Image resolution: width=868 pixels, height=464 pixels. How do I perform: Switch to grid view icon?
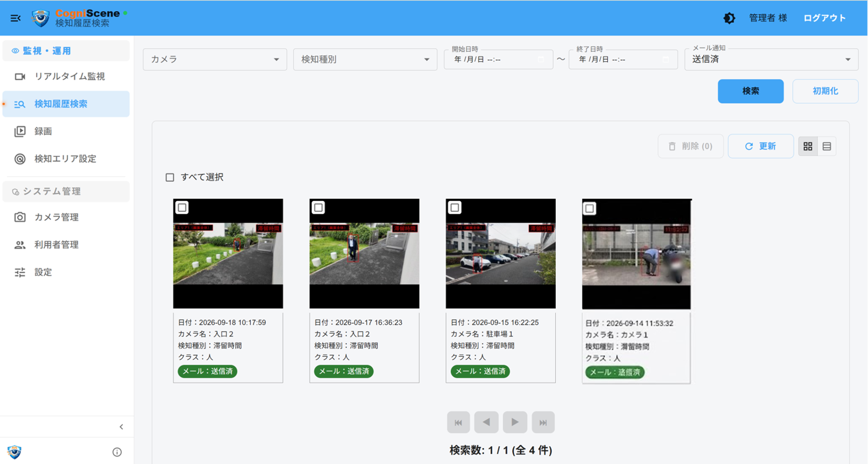808,146
